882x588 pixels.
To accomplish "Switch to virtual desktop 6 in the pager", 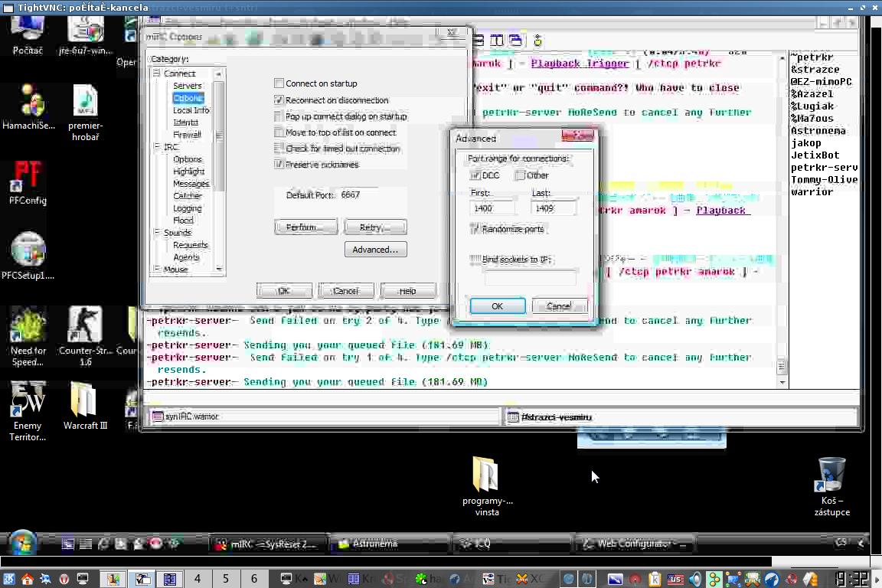I will coord(254,579).
